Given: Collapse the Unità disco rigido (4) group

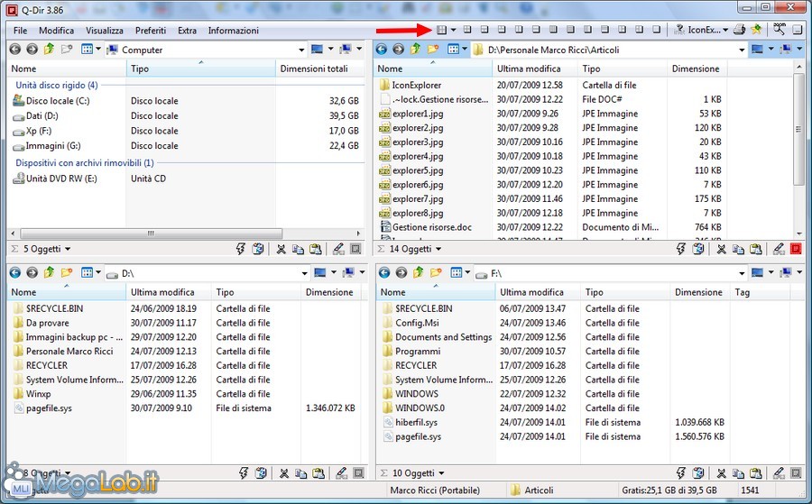Looking at the screenshot, I should pyautogui.click(x=57, y=86).
